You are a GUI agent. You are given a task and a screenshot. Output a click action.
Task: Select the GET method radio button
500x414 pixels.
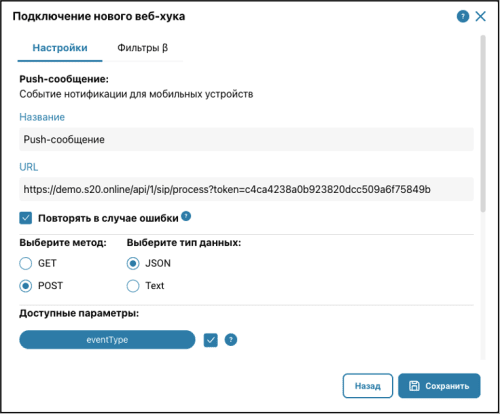(26, 263)
